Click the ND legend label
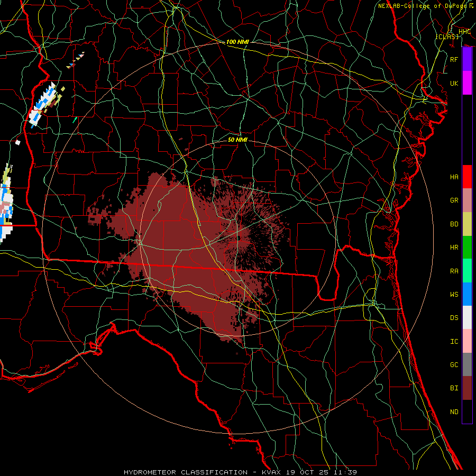Image resolution: width=476 pixels, height=476 pixels. [454, 412]
